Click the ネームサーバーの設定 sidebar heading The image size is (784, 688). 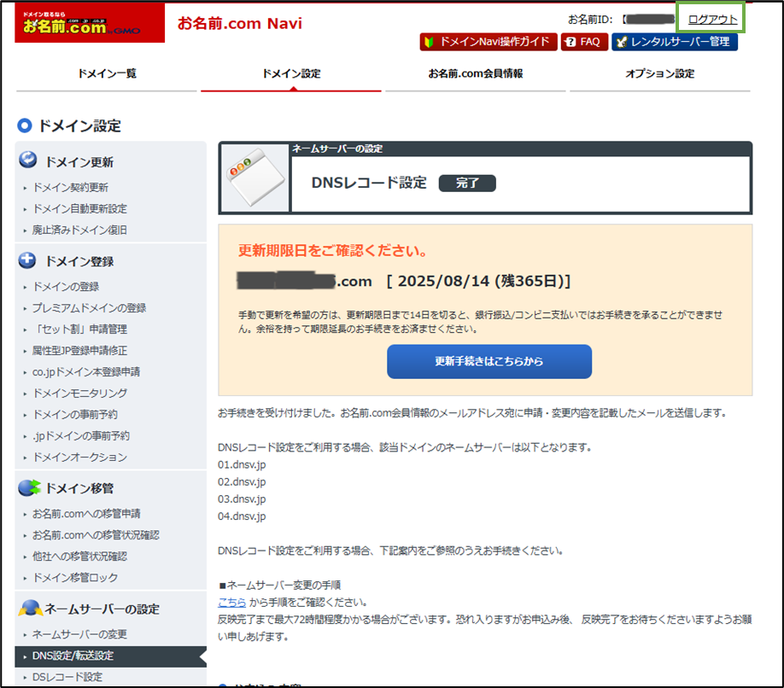pyautogui.click(x=102, y=609)
